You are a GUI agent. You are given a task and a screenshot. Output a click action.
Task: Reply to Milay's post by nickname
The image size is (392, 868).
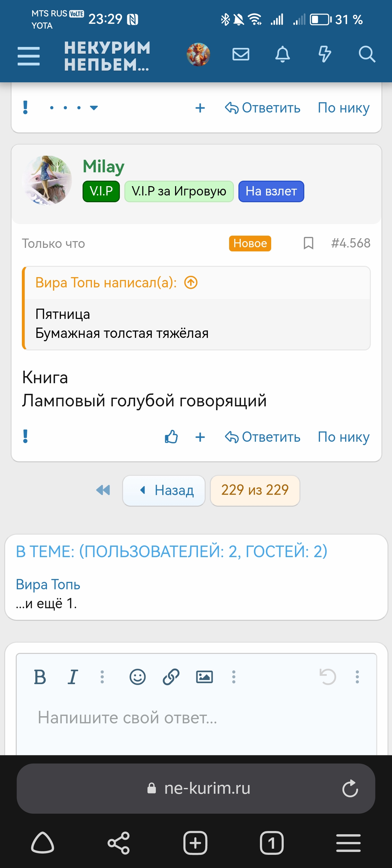tap(343, 437)
